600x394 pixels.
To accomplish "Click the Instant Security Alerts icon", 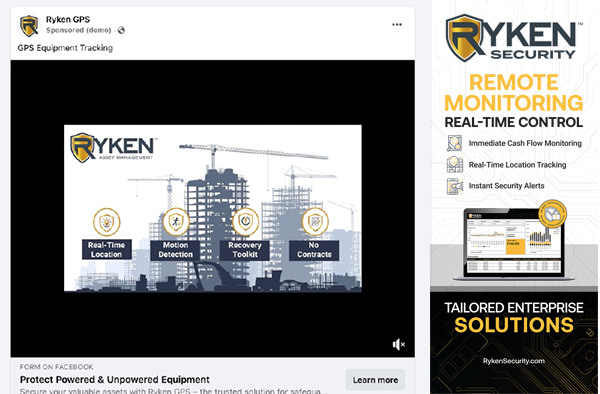I will [455, 186].
